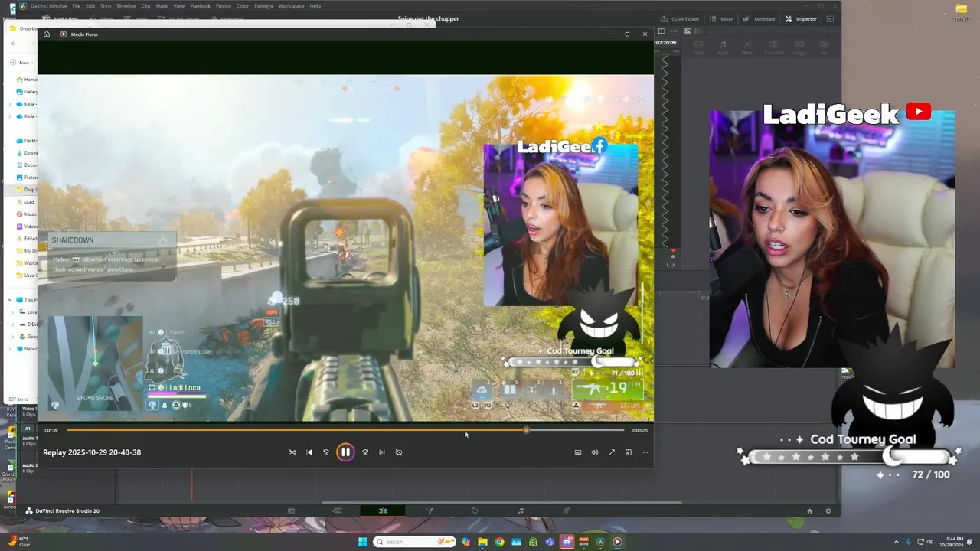
Task: Open DaVinci Resolve File menu
Action: tap(77, 6)
